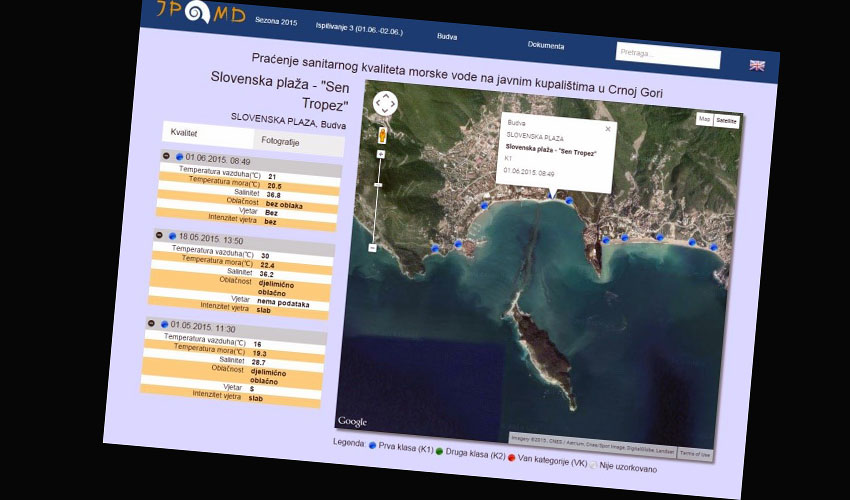Open the Dokumenta link in navigation
This screenshot has width=850, height=500.
coord(546,45)
